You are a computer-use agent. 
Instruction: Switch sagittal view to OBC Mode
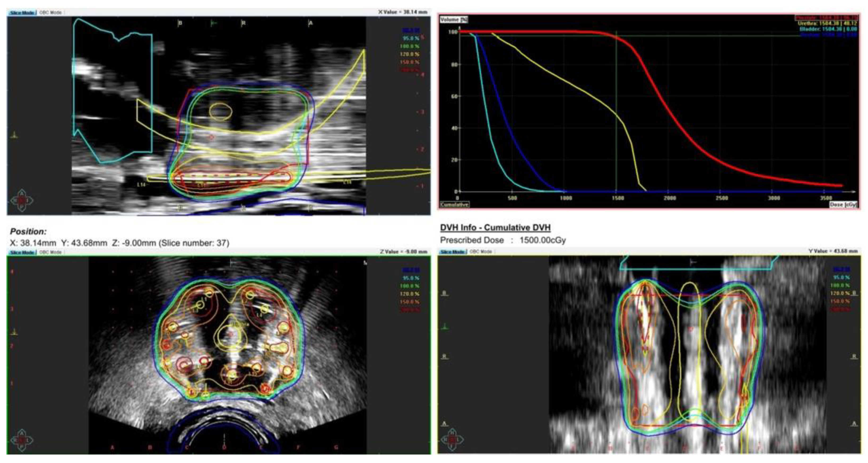51,12
